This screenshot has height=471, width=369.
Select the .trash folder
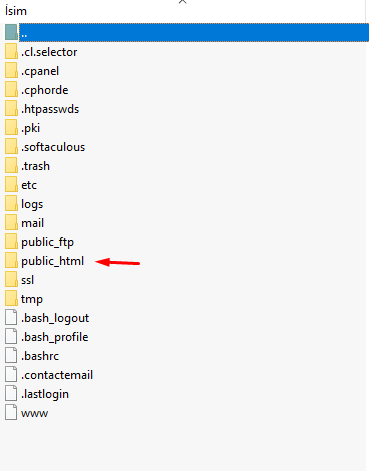35,166
